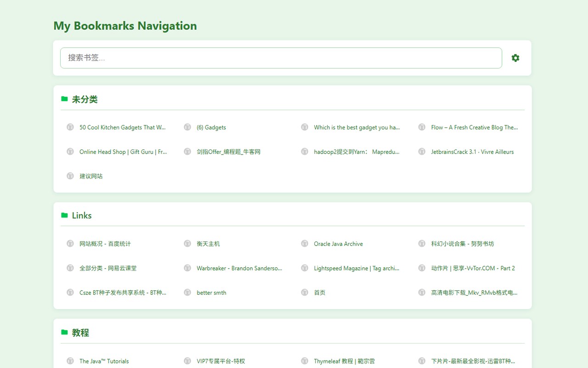Open the 剑指Offer 编程题 bookmark
The width and height of the screenshot is (588, 368).
pos(228,152)
